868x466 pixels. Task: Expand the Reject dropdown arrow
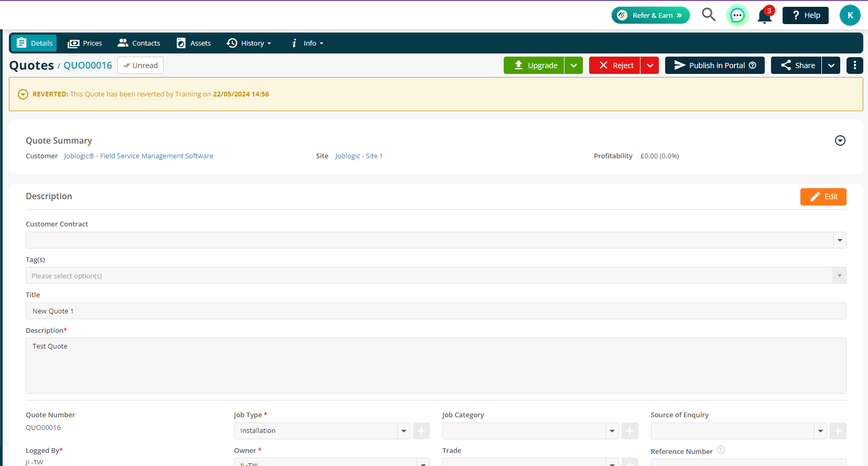pos(650,66)
